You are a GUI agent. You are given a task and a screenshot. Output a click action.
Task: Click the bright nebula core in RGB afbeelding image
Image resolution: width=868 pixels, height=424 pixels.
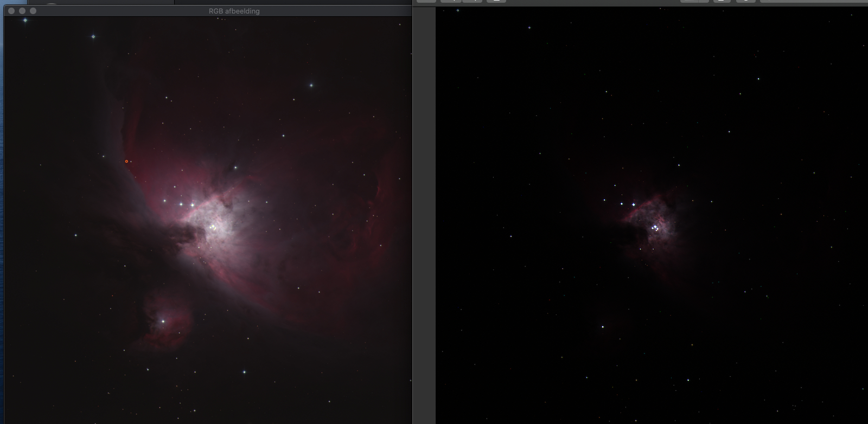tap(213, 227)
